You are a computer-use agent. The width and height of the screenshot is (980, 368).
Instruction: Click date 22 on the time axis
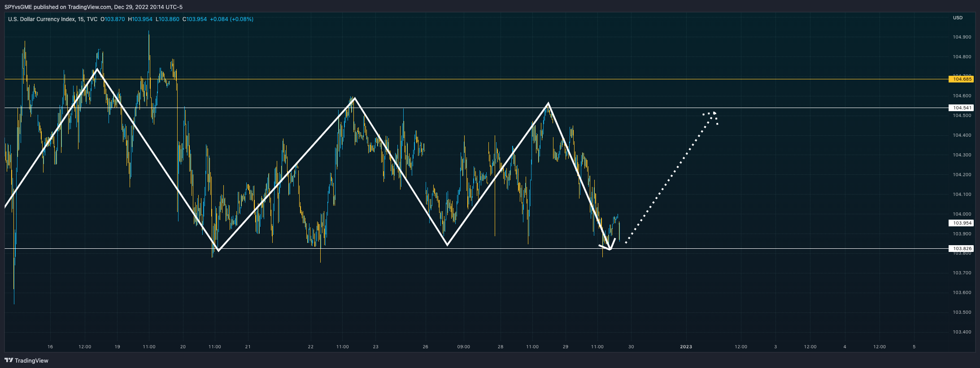point(311,347)
